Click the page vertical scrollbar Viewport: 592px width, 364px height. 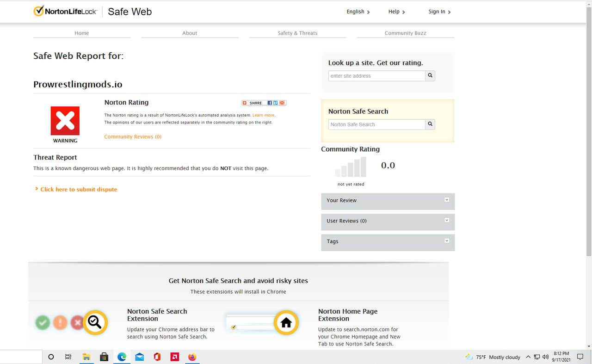(x=589, y=132)
